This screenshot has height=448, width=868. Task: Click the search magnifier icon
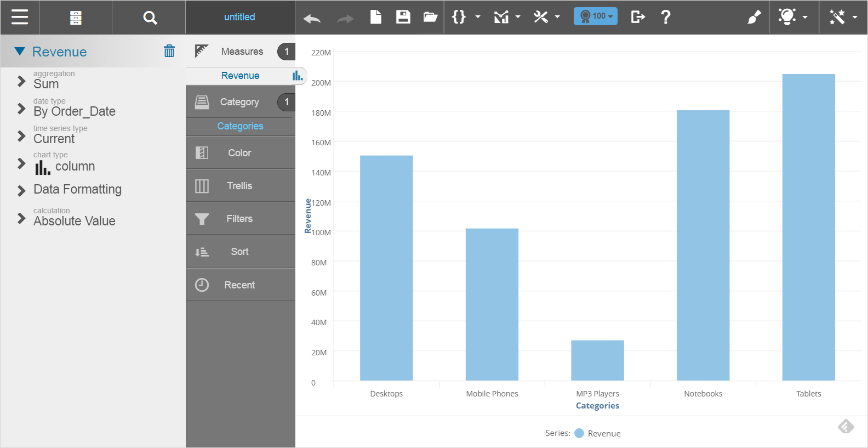coord(150,18)
